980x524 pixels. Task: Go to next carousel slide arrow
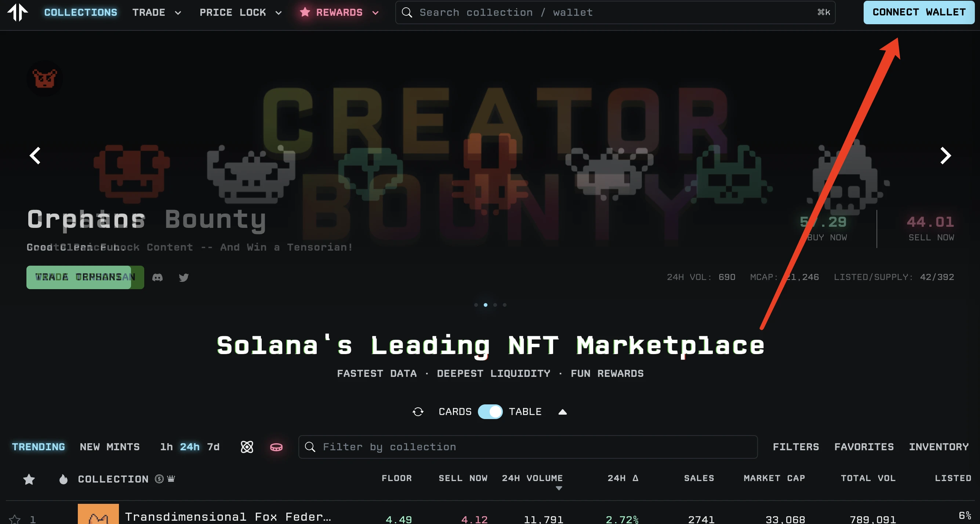pyautogui.click(x=945, y=156)
